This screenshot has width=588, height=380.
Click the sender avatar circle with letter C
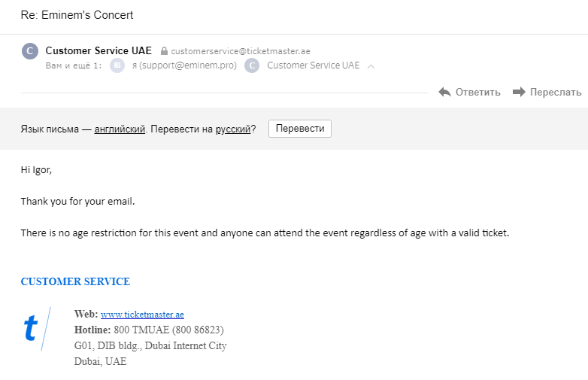click(30, 51)
